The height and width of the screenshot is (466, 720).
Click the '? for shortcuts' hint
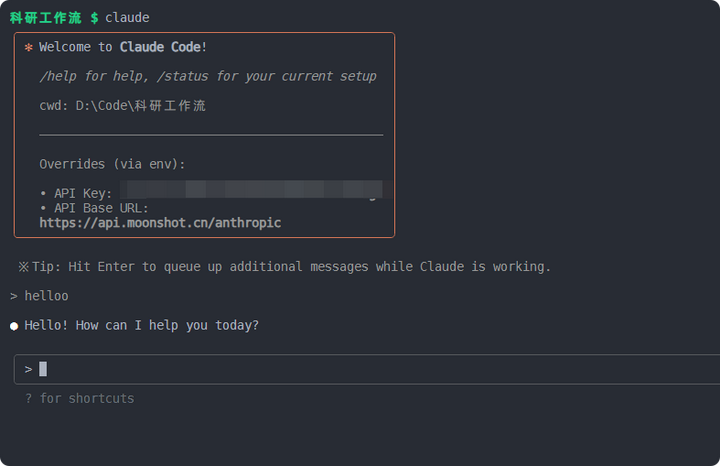click(x=79, y=399)
